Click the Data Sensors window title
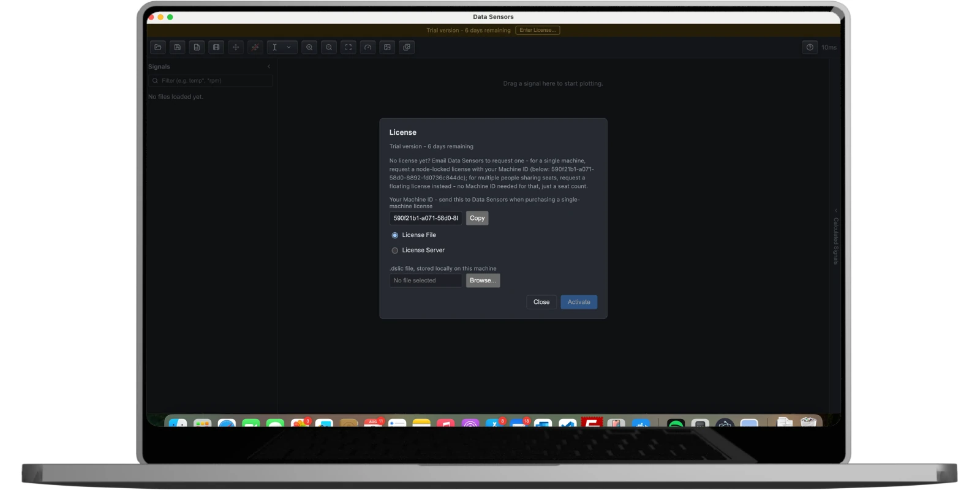 (493, 17)
